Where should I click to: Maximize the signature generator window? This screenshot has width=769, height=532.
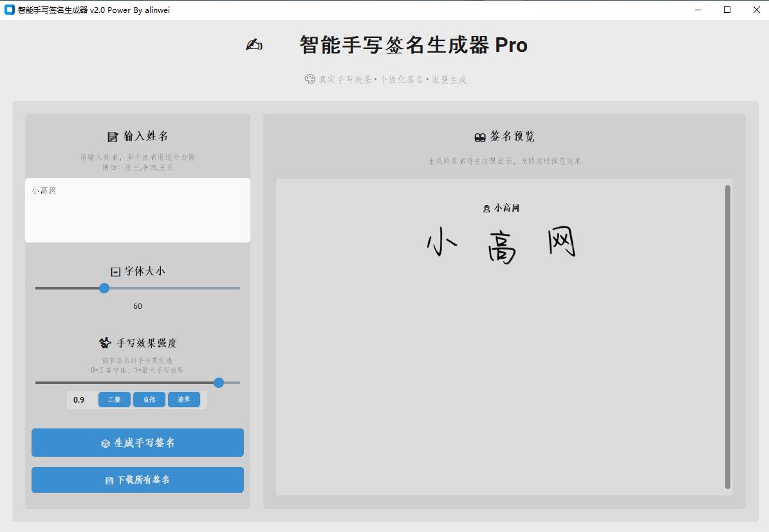[x=727, y=10]
